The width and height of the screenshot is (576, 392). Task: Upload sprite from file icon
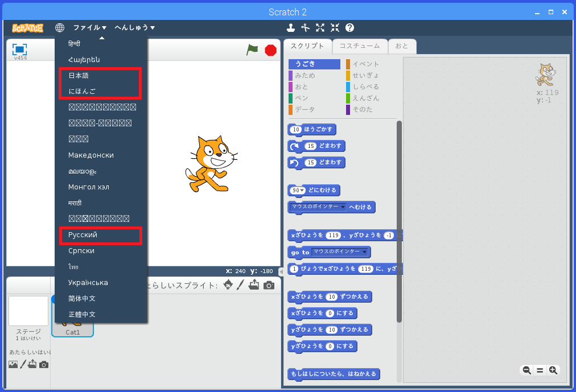[x=254, y=285]
